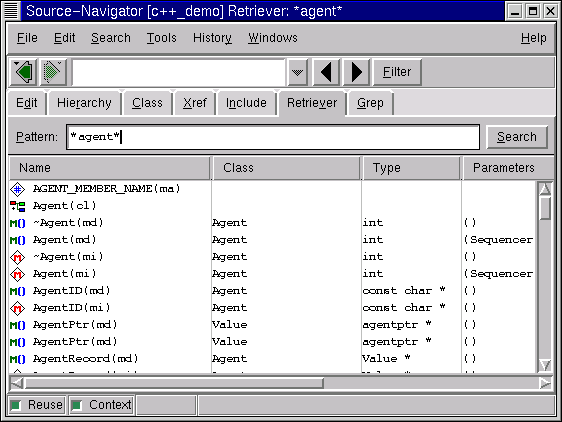Click the black left triangle history button
This screenshot has height=422, width=562.
coord(327,72)
